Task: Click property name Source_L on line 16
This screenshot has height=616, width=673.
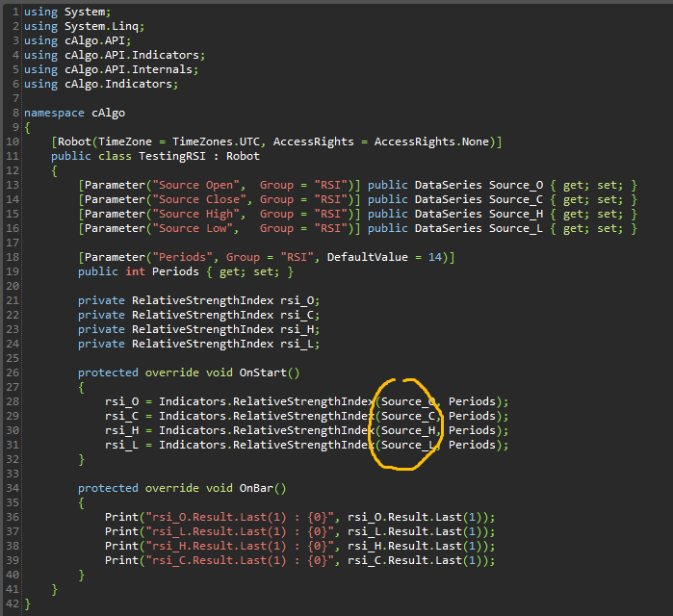Action: (x=516, y=228)
